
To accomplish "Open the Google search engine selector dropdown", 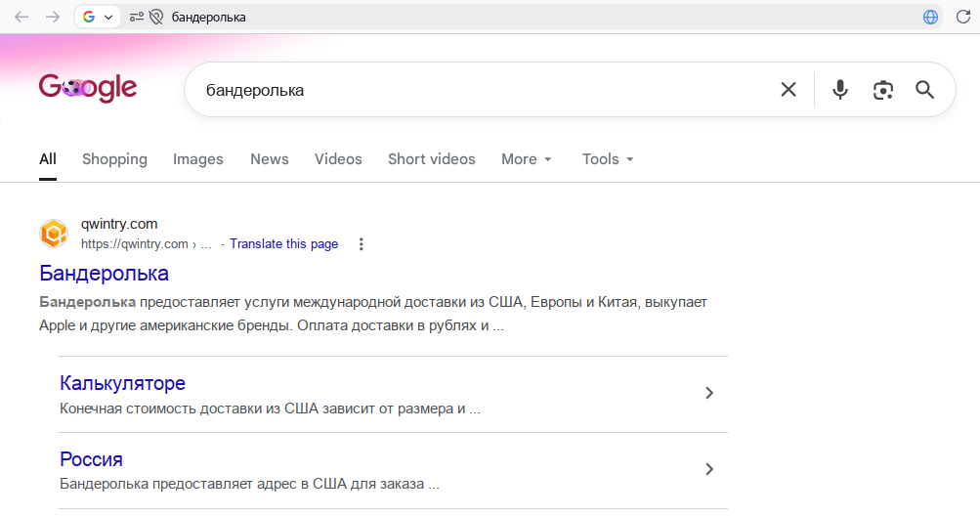I will click(x=98, y=17).
